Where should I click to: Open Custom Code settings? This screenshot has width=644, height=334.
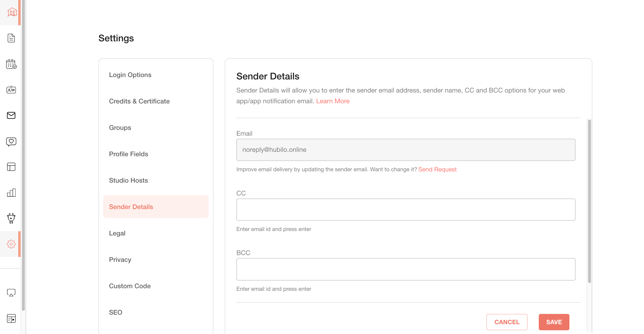[x=130, y=286]
